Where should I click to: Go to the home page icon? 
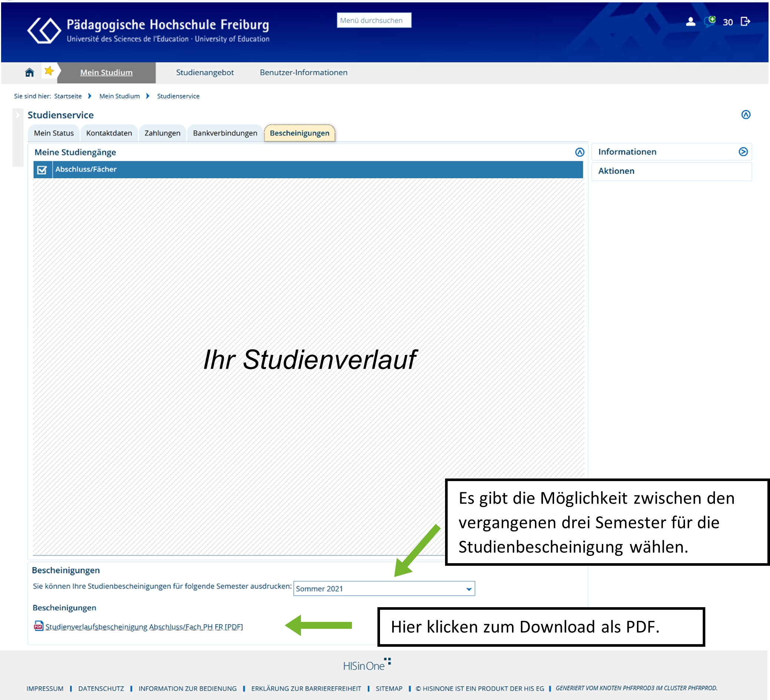coord(30,72)
